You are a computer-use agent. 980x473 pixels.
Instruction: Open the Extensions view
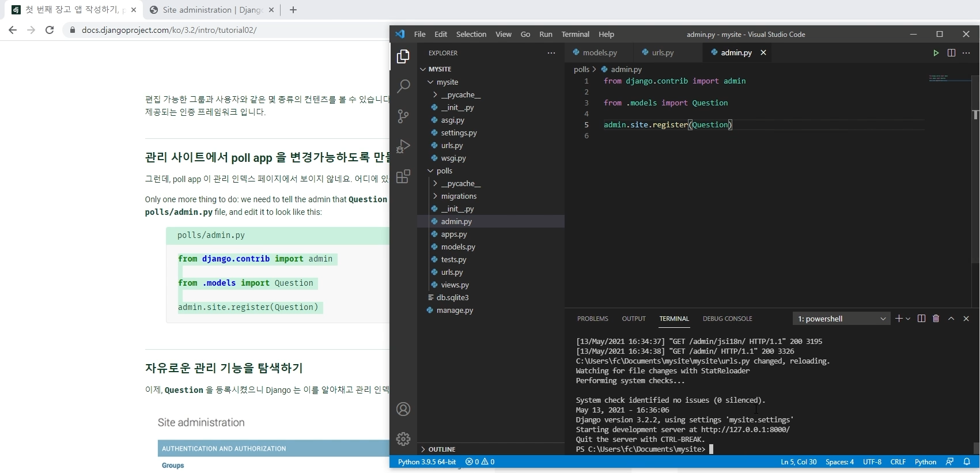pyautogui.click(x=403, y=176)
